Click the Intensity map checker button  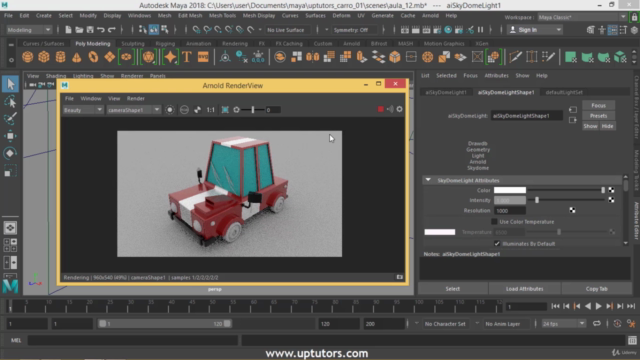point(611,200)
